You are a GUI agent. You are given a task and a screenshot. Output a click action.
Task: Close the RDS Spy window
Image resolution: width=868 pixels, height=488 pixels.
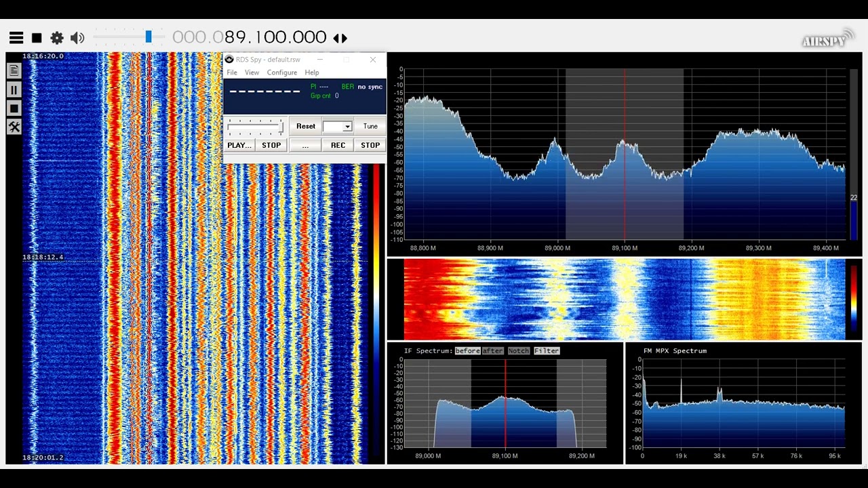(372, 60)
